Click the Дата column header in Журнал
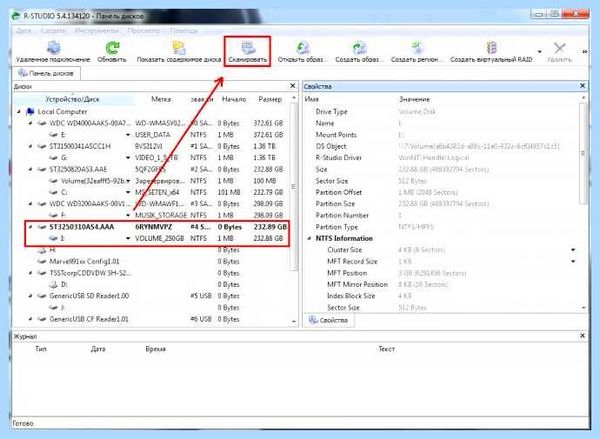The height and width of the screenshot is (439, 600). pyautogui.click(x=98, y=349)
